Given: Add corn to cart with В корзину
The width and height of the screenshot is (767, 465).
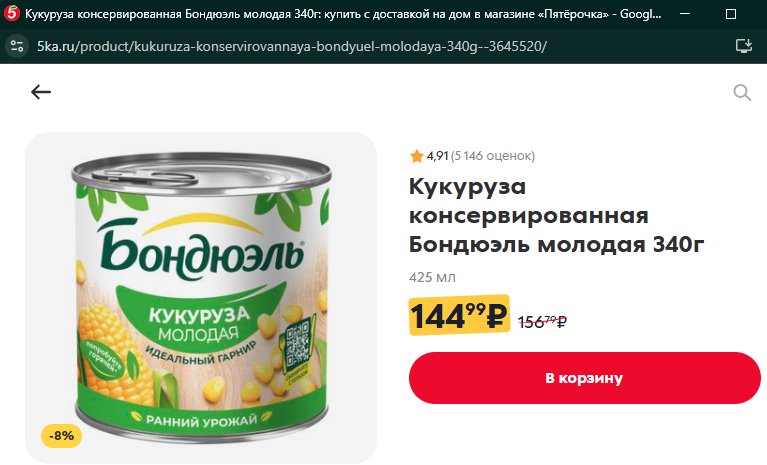Looking at the screenshot, I should point(585,378).
